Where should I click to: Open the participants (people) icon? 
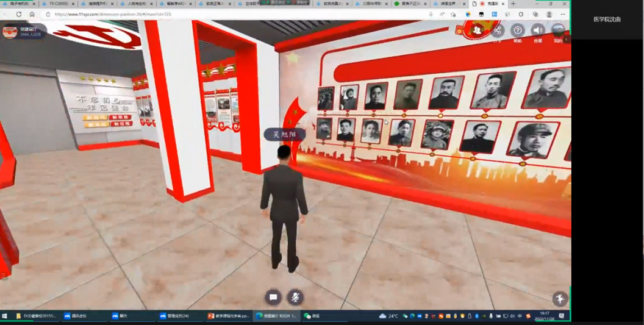coord(477,30)
